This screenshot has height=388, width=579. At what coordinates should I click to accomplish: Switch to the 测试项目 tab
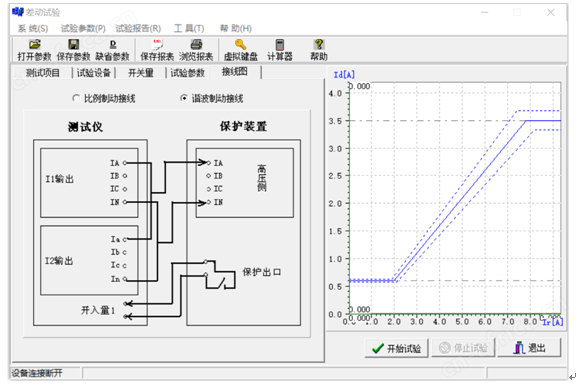[42, 73]
